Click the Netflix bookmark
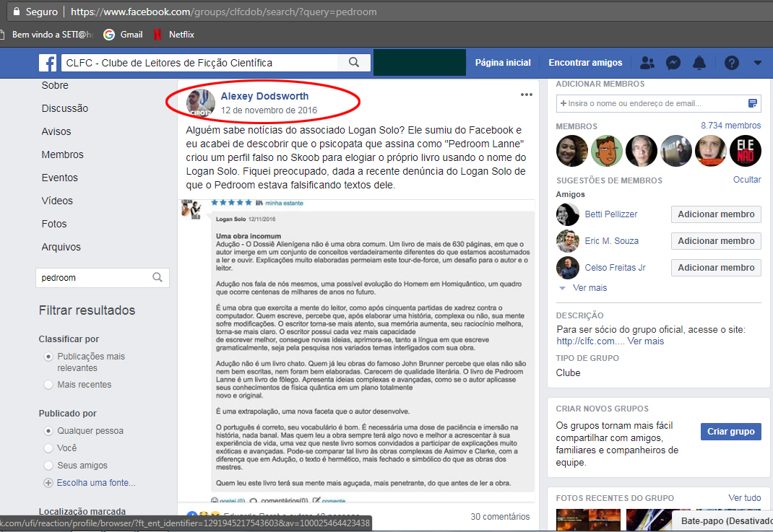 point(174,35)
